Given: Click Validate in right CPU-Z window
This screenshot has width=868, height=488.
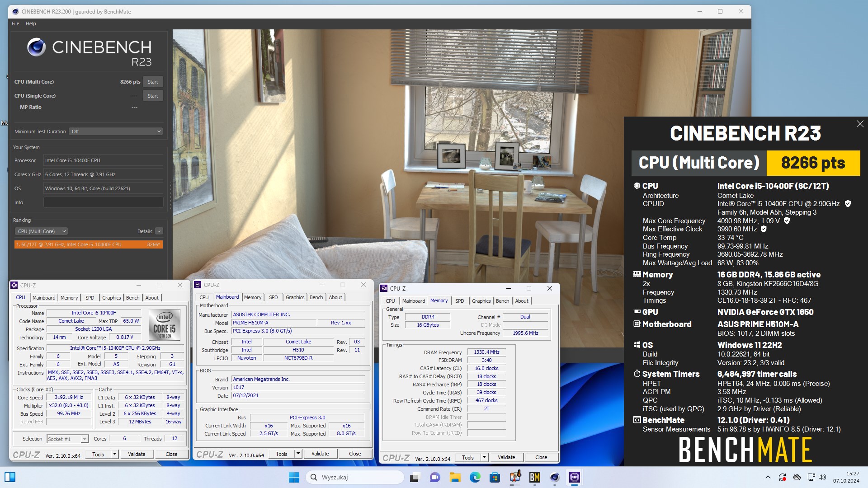Looking at the screenshot, I should pos(506,457).
